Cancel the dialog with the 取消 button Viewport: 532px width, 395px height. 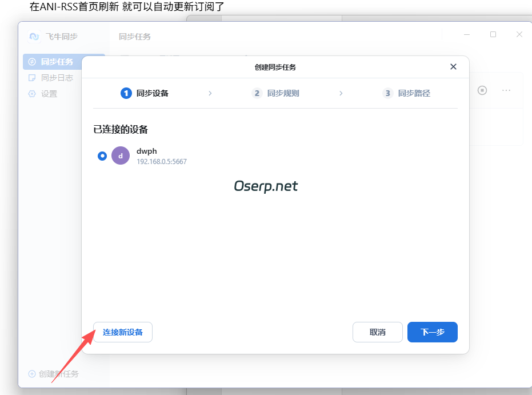[x=377, y=332]
